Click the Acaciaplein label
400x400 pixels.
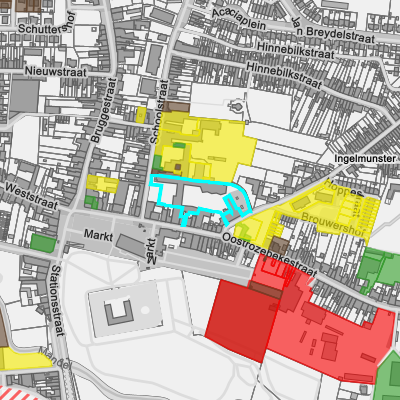[x=239, y=19]
